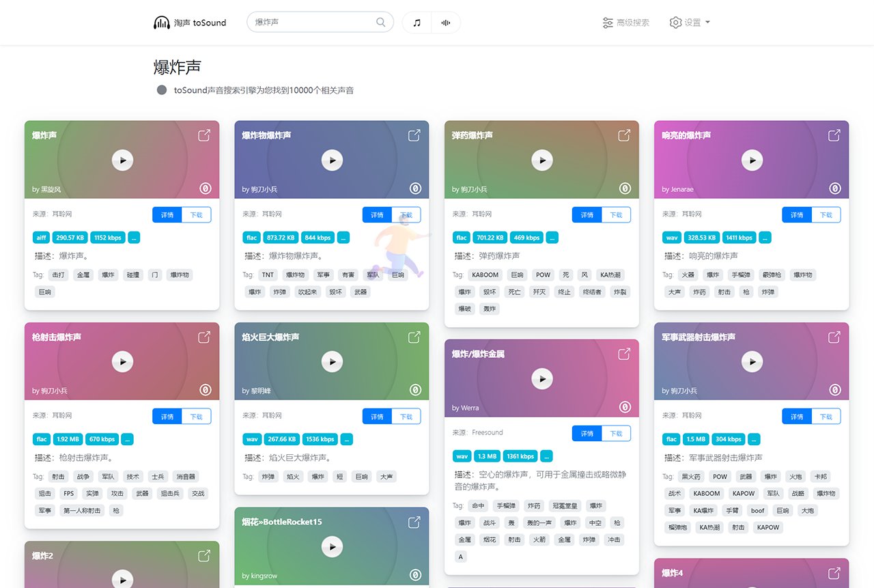Click the 手榴弹 tag on 响亮的爆炸声 card
The image size is (874, 588).
[x=740, y=275]
